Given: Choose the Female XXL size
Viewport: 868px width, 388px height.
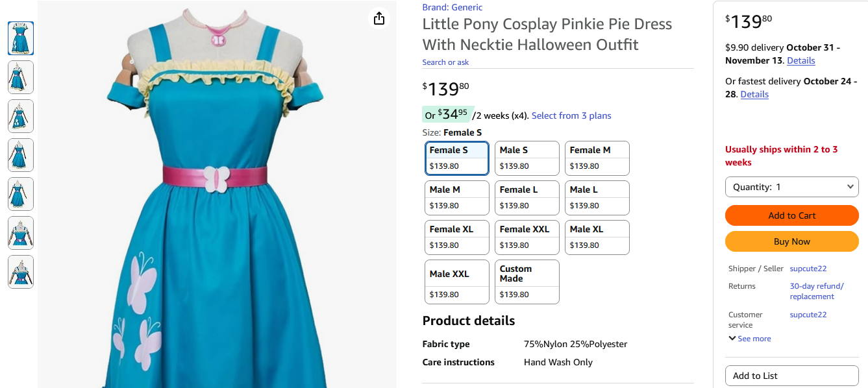Looking at the screenshot, I should click(527, 237).
